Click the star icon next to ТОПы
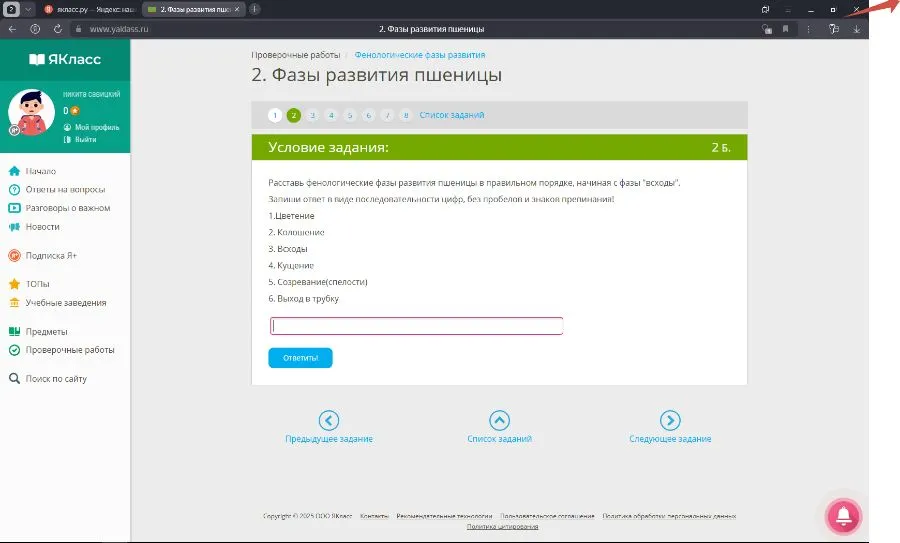Screen dimensions: 900x543 (x=14, y=284)
